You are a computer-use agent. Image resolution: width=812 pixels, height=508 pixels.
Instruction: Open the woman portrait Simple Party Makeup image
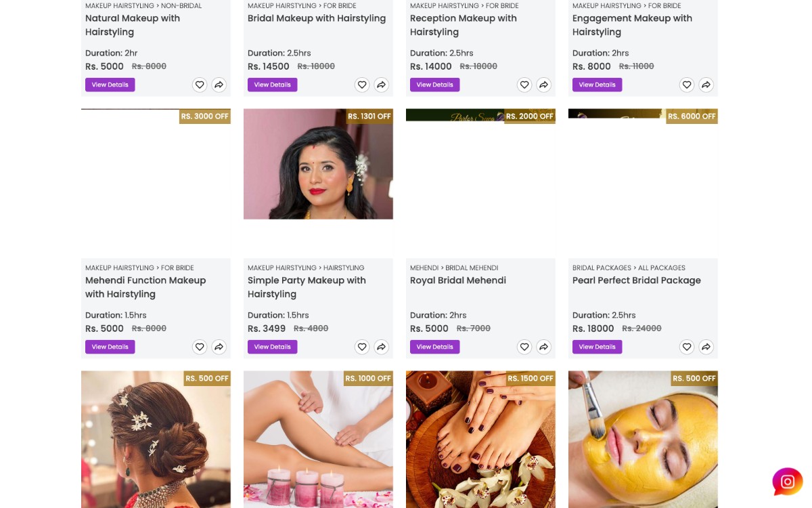(318, 164)
